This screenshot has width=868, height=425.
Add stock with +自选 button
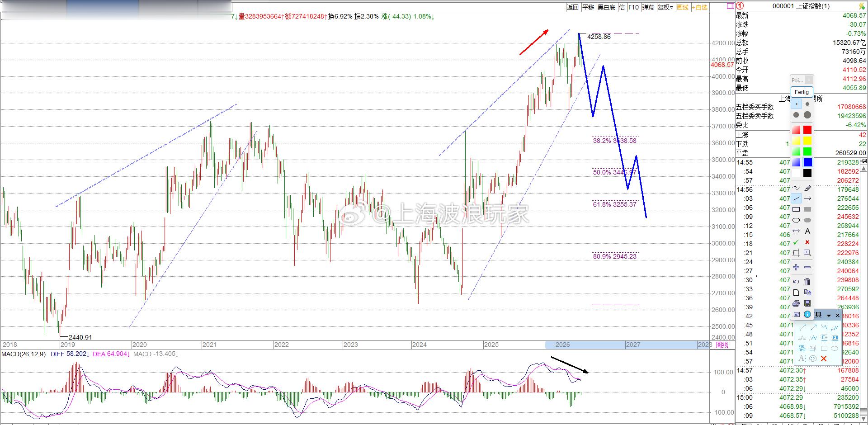tap(699, 7)
